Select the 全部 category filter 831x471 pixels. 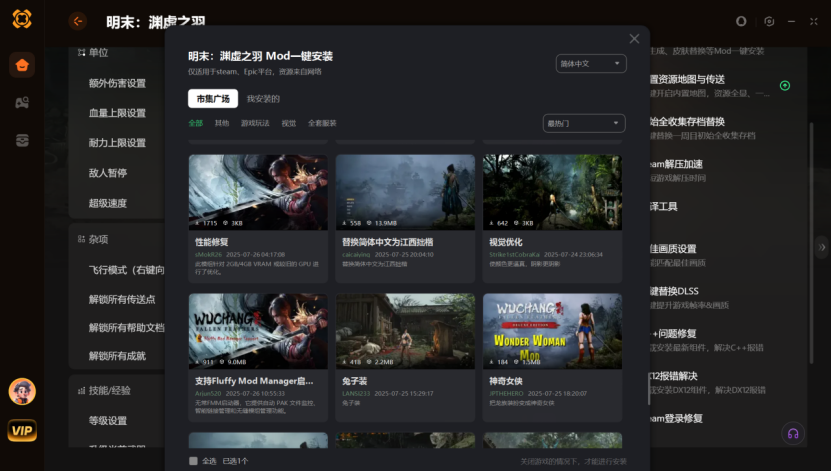(x=196, y=123)
